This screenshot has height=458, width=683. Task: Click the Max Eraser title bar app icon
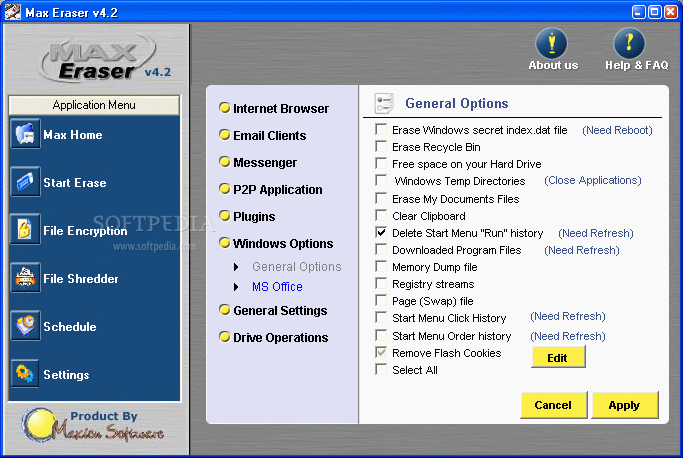click(x=13, y=12)
